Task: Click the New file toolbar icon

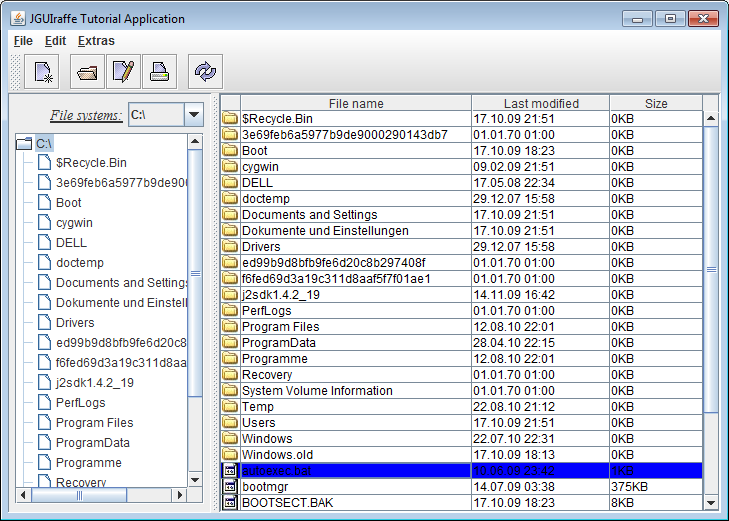Action: 42,72
